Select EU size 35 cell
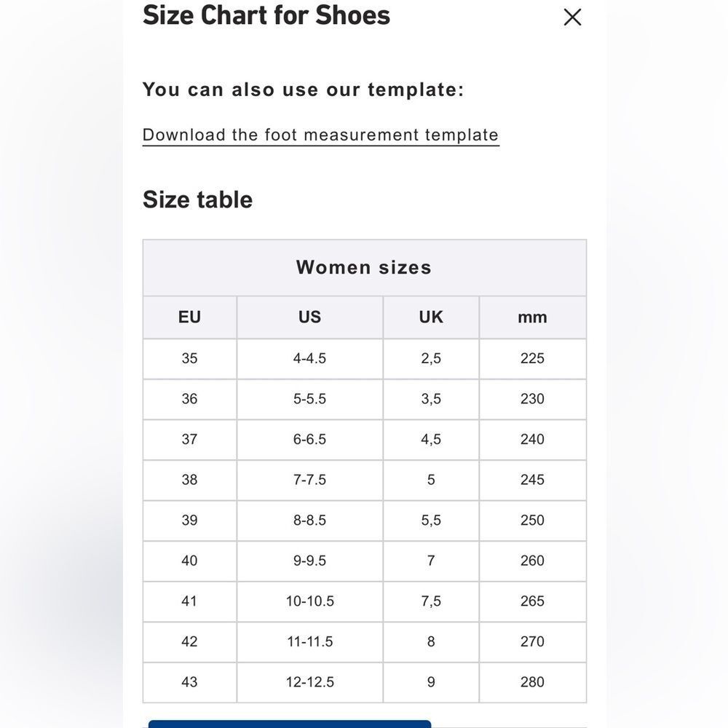Screen dimensions: 728x728 [189, 358]
